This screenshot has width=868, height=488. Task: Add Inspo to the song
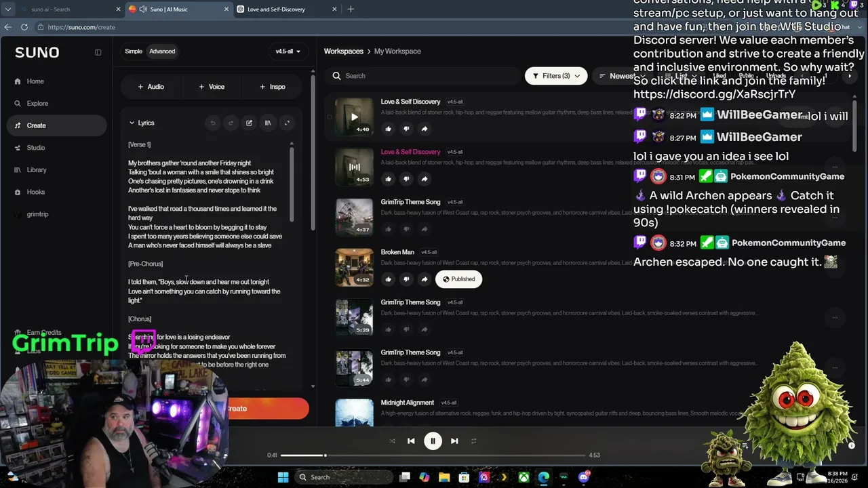pos(273,87)
